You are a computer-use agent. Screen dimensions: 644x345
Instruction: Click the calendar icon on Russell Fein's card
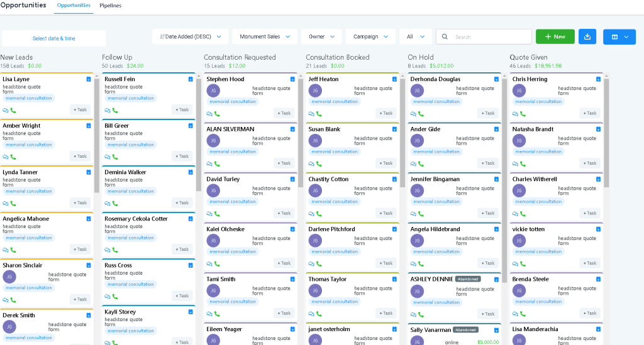191,79
